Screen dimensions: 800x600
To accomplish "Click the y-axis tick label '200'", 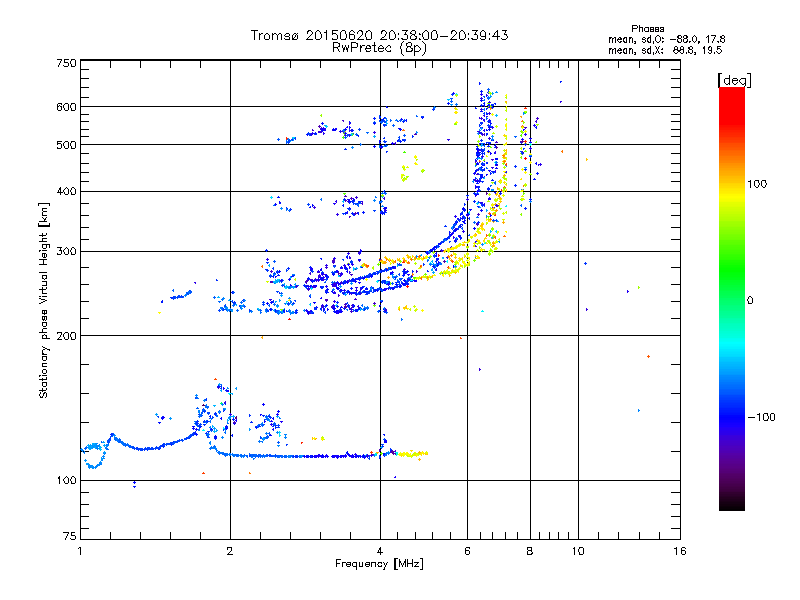I will click(x=66, y=336).
